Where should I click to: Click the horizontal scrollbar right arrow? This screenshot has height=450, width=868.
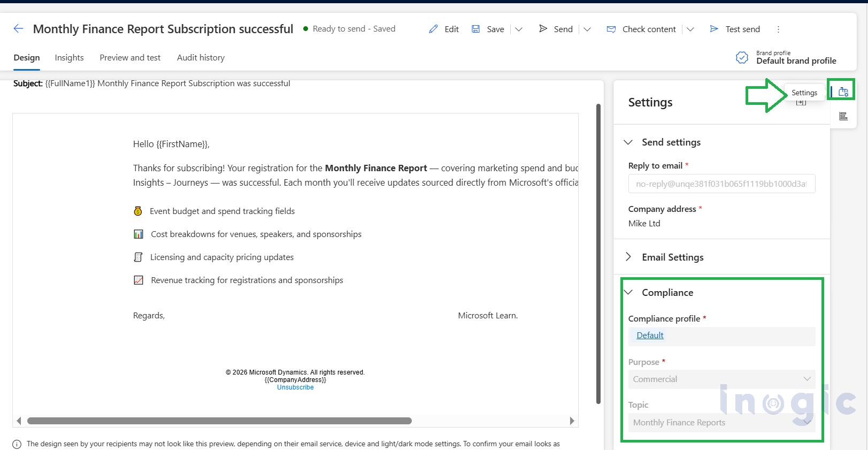(572, 421)
